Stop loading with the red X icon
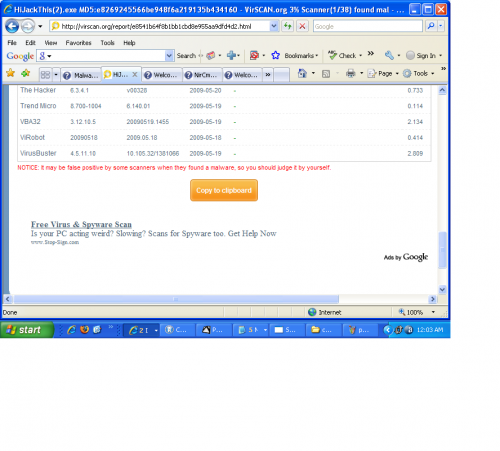 coord(302,26)
